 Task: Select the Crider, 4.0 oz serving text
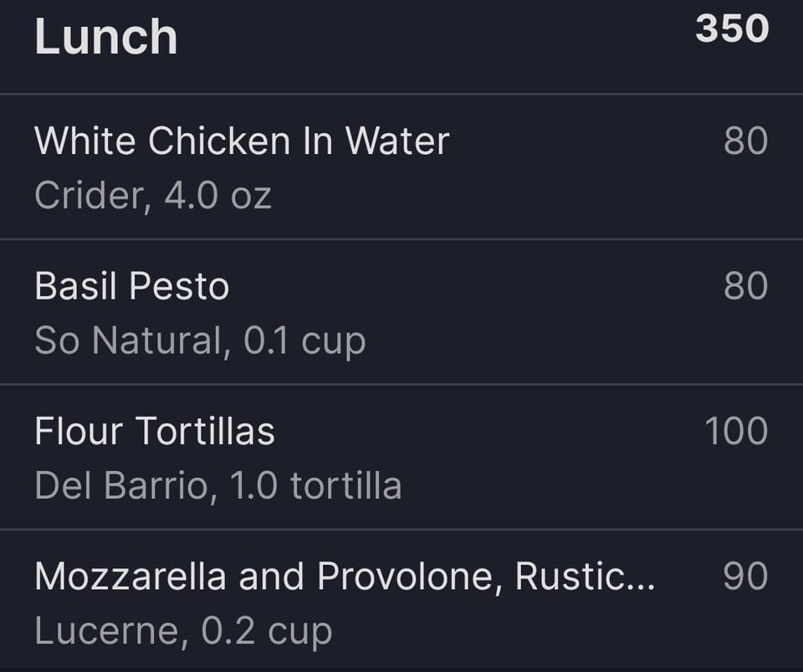click(x=152, y=196)
